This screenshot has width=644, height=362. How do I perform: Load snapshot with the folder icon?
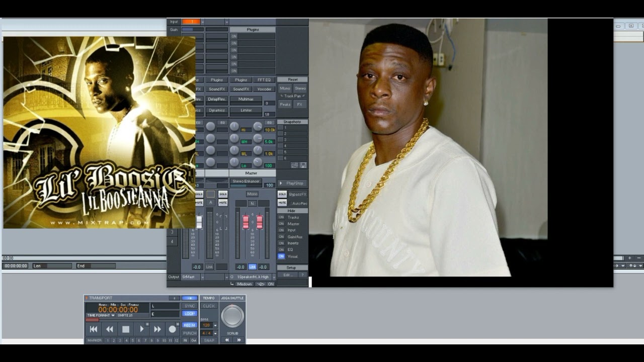click(x=295, y=165)
